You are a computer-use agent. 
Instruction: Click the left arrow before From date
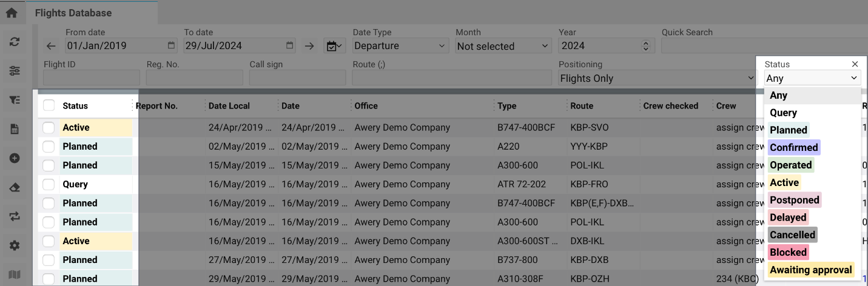pos(51,46)
